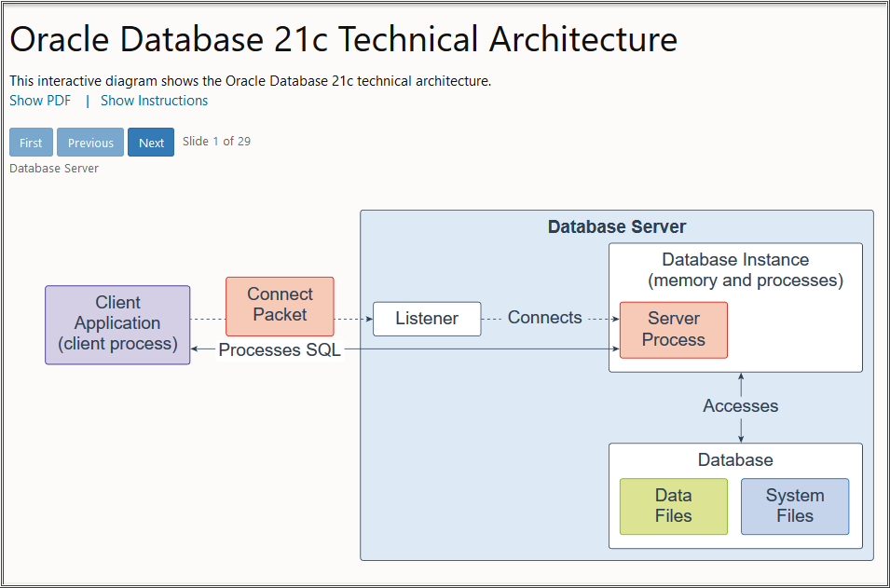Click the Database container label above files
The height and width of the screenshot is (588, 890).
click(735, 459)
